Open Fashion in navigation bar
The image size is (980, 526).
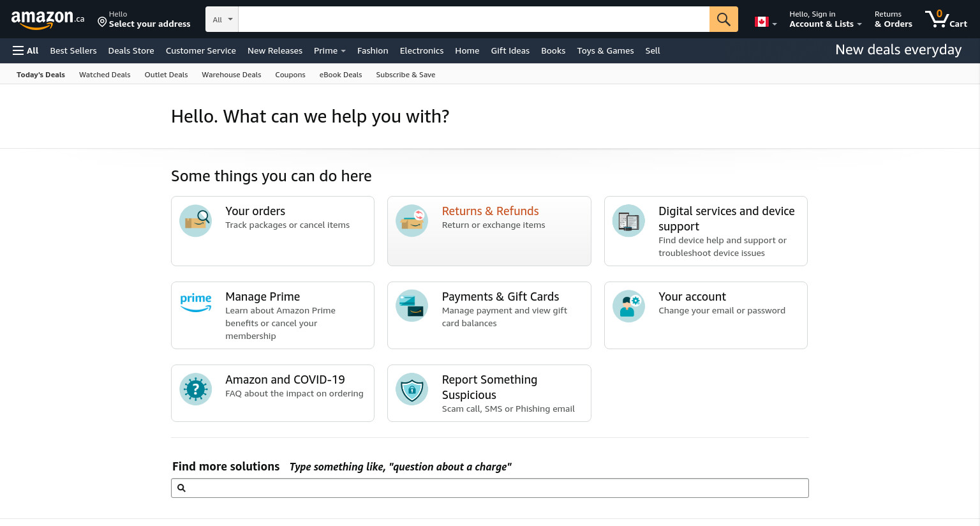[373, 50]
